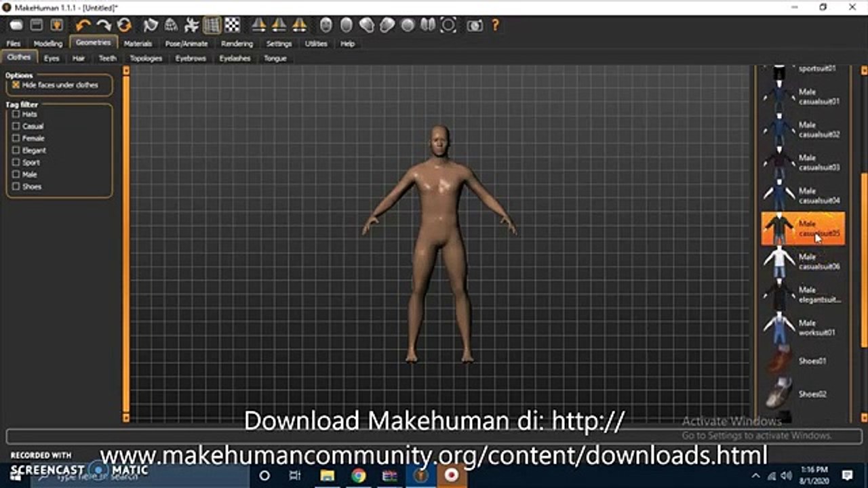Disable Hide faces under clothes checkbox
Viewport: 868px width, 488px height.
16,85
